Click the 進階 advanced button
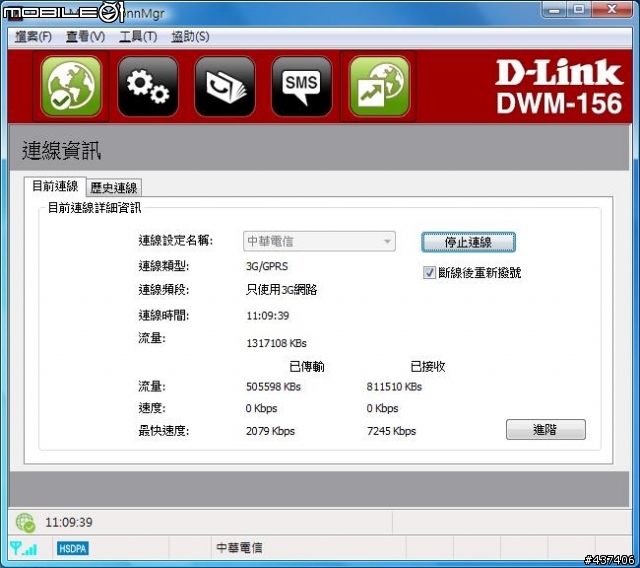 [546, 430]
